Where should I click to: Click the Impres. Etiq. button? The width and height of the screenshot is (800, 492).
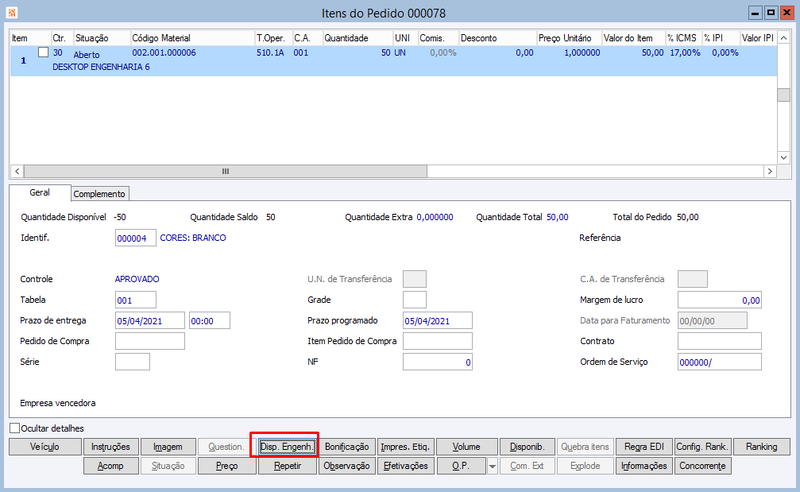point(406,447)
